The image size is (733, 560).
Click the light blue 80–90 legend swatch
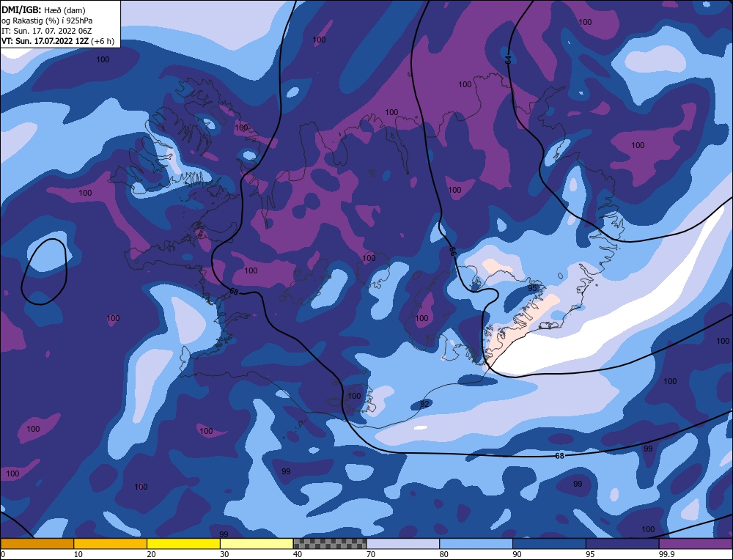(x=476, y=544)
